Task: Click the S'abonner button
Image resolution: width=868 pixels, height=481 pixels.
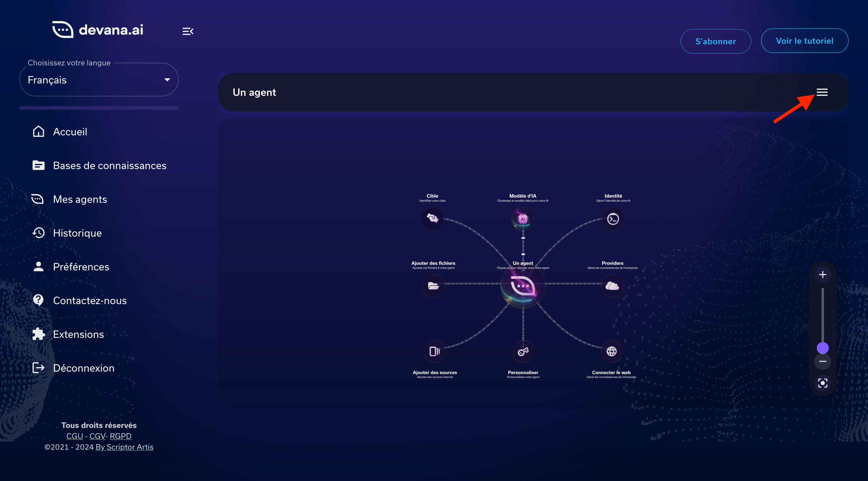Action: (x=715, y=41)
